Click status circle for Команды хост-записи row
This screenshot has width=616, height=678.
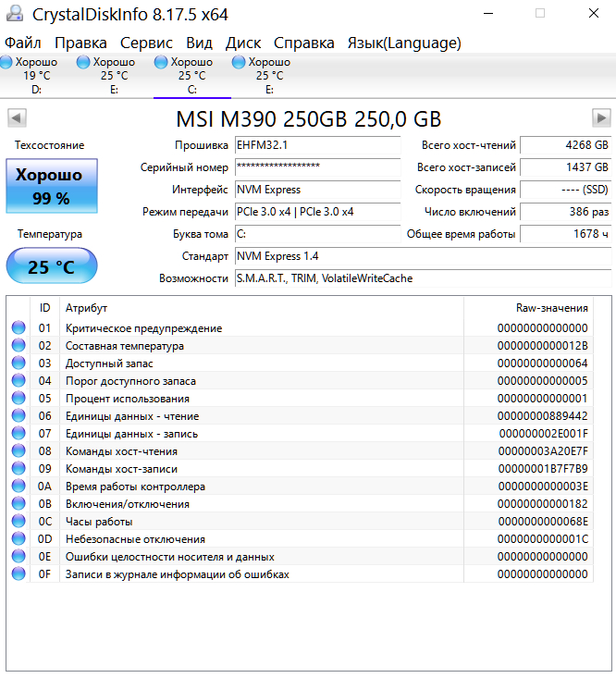(18, 468)
